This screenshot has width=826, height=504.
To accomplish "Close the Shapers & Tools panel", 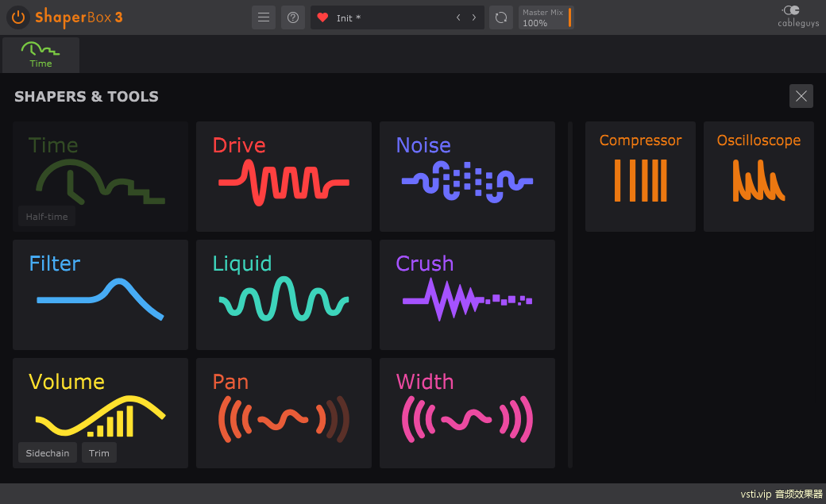I will (801, 96).
